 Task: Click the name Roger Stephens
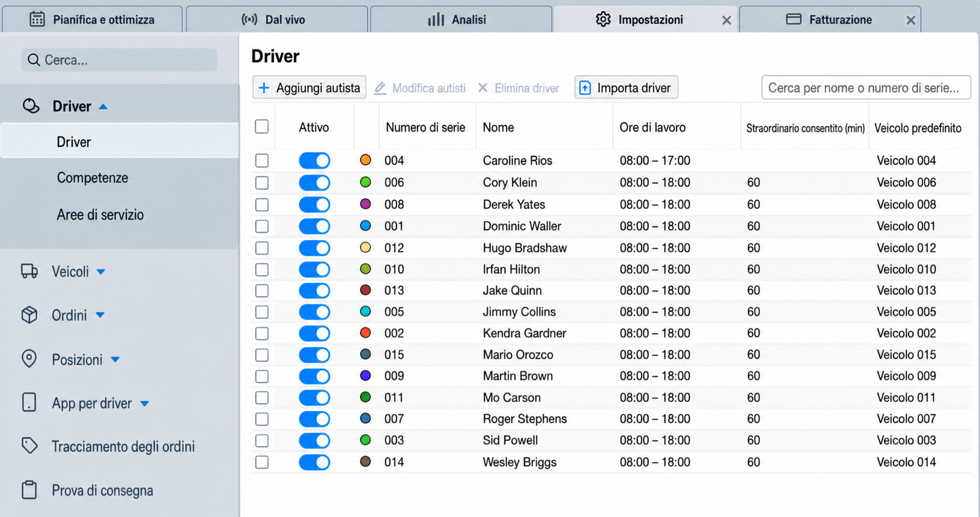click(x=525, y=419)
